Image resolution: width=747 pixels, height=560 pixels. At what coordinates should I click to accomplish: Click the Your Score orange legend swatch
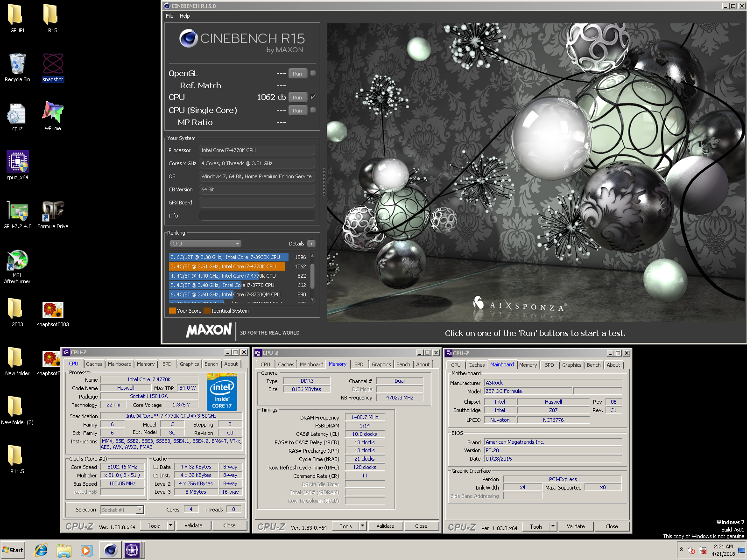pos(172,311)
